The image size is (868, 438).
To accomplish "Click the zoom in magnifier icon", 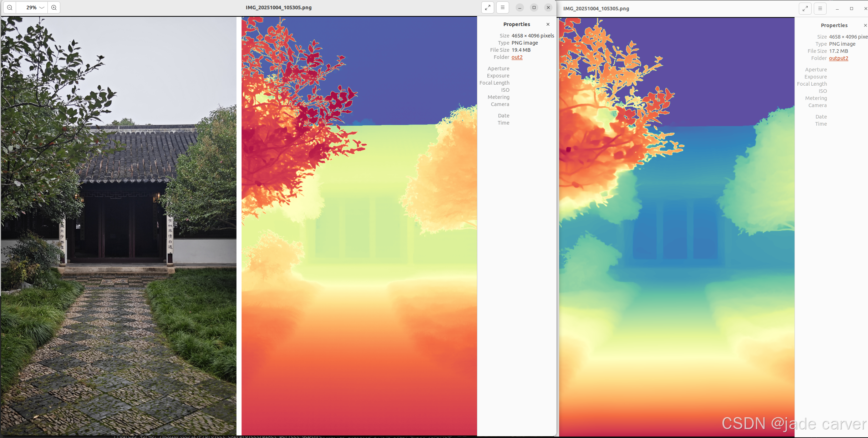I will (x=54, y=7).
